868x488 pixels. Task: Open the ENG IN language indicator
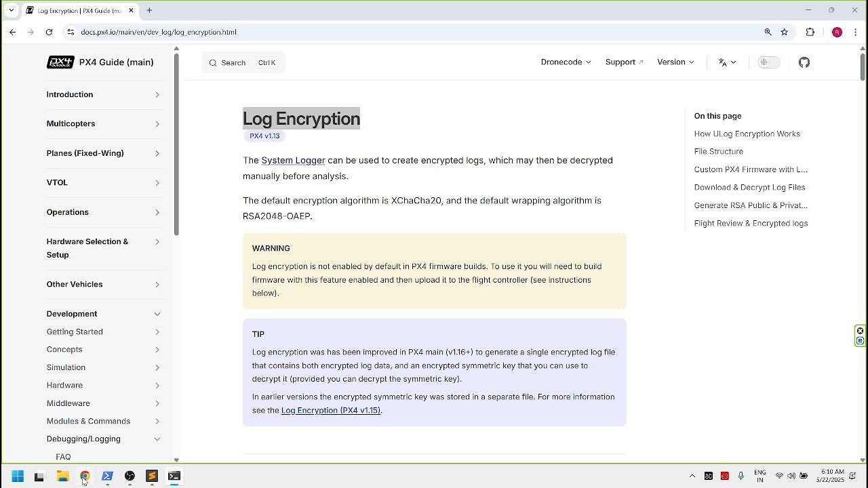coord(760,476)
